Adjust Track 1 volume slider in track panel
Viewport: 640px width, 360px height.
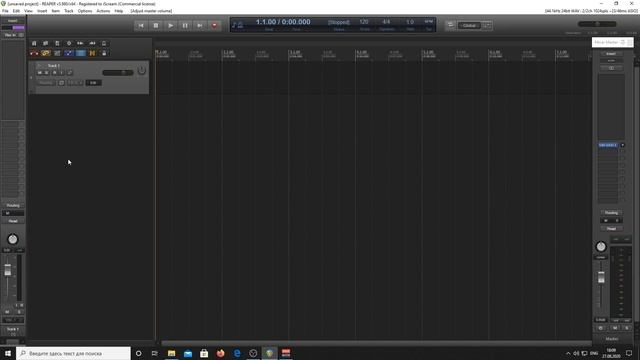click(118, 73)
